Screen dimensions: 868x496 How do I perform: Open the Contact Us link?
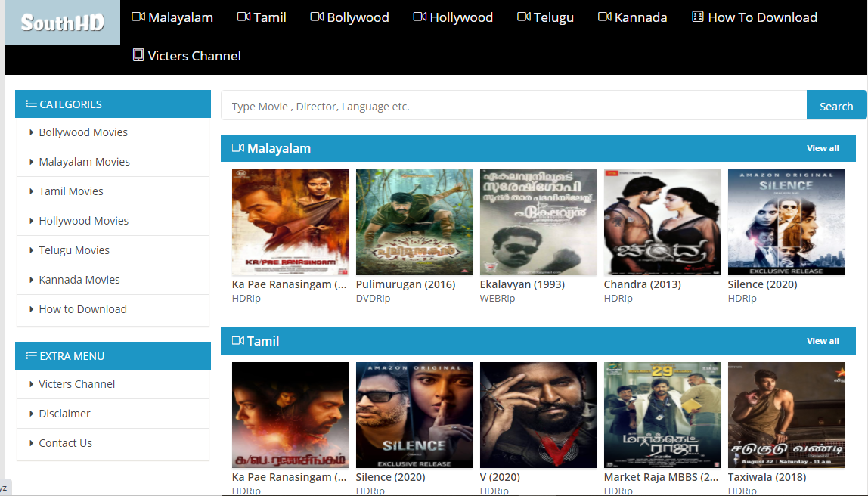pos(65,443)
